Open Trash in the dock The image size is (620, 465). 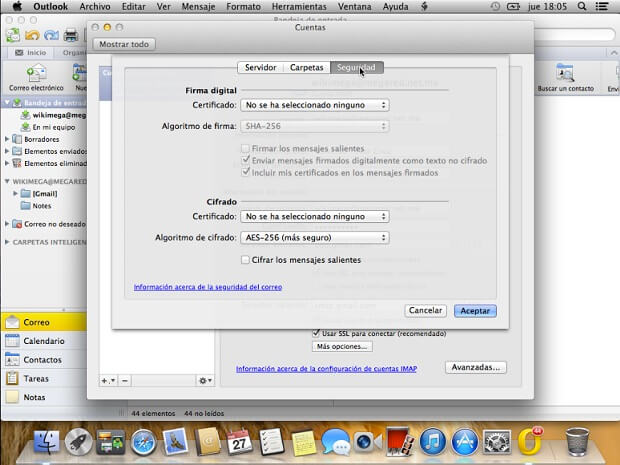click(577, 442)
